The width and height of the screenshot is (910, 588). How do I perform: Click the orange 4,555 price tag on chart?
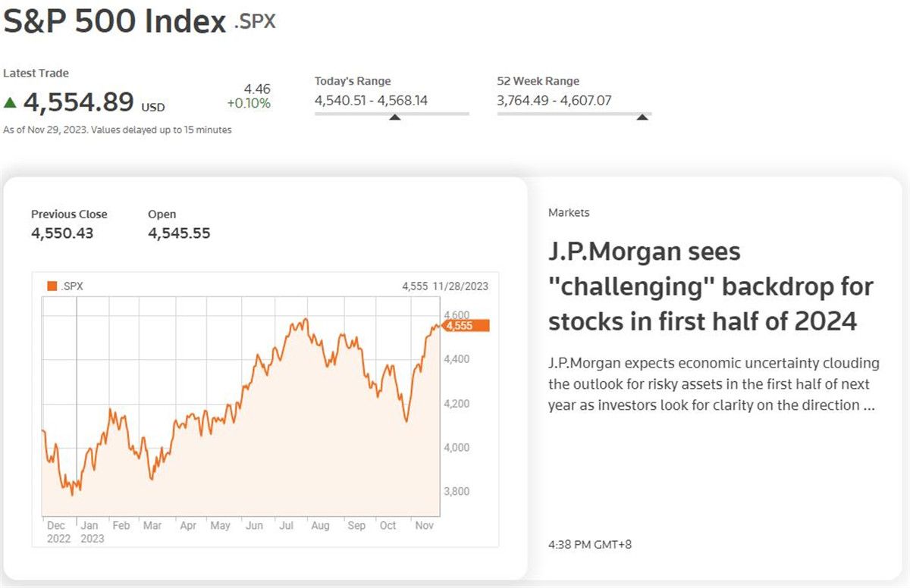[x=466, y=326]
